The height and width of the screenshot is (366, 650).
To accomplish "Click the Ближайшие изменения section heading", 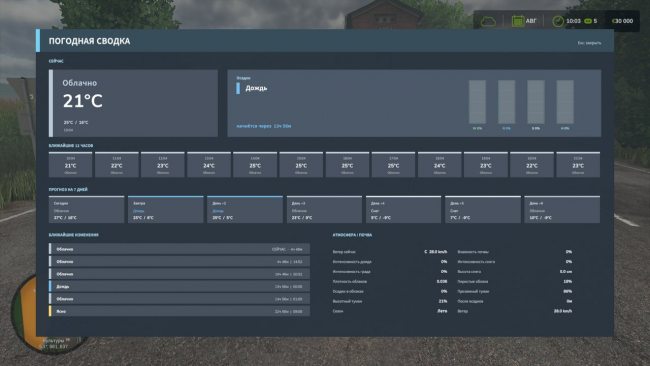I will tap(74, 235).
